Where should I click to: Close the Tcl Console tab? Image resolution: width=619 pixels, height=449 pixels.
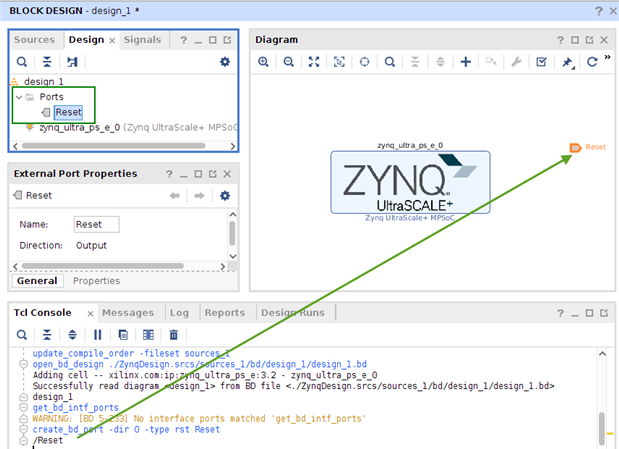click(x=90, y=314)
